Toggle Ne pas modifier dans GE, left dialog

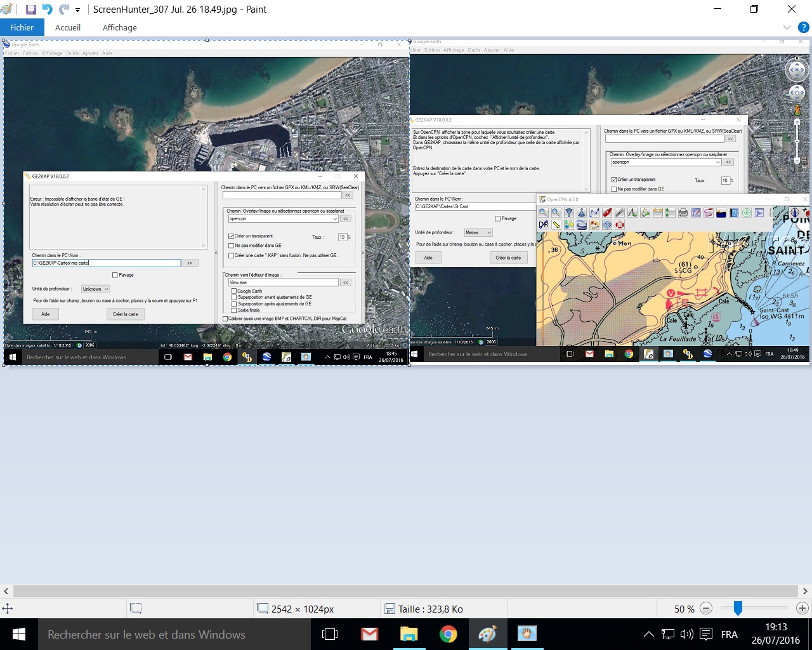tap(232, 246)
